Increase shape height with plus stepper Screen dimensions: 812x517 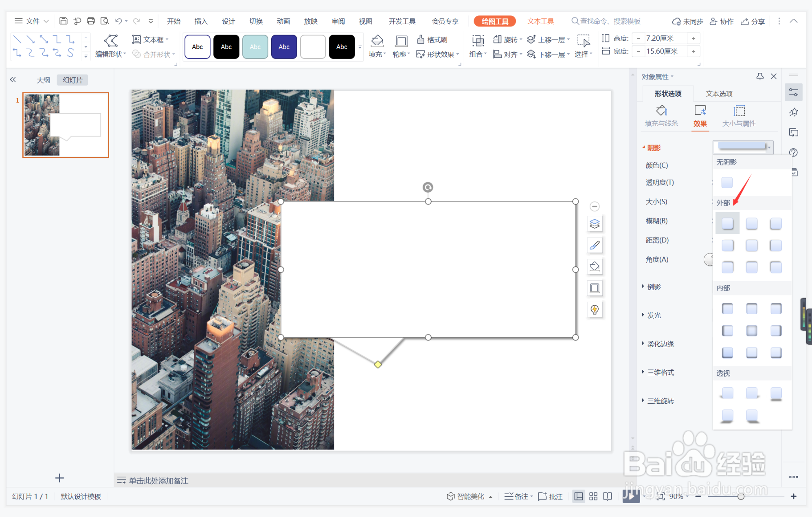693,38
